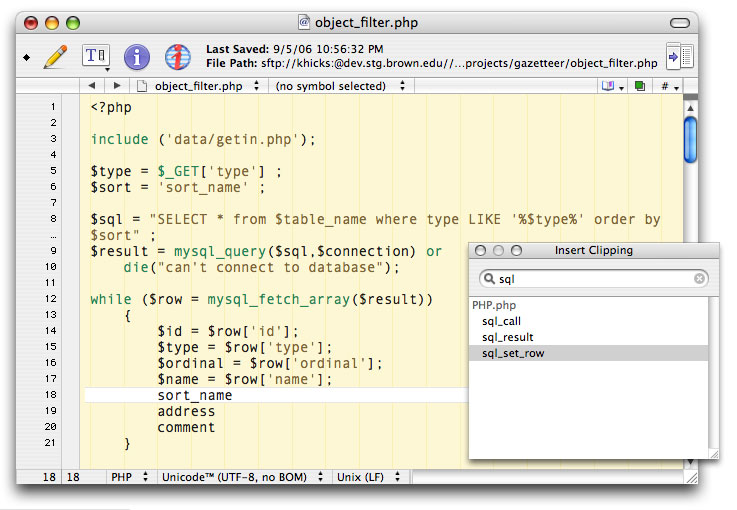The image size is (737, 510).
Task: Select the sql_call clipping
Action: 588,321
